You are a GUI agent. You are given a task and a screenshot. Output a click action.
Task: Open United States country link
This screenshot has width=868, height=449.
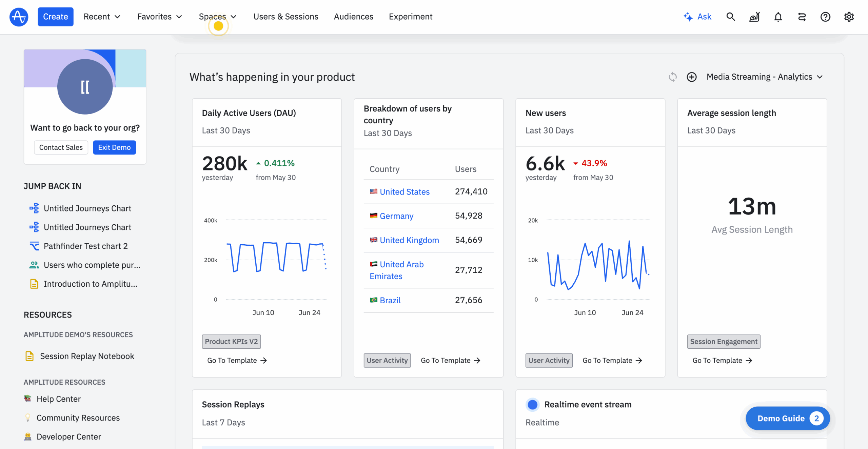[404, 192]
